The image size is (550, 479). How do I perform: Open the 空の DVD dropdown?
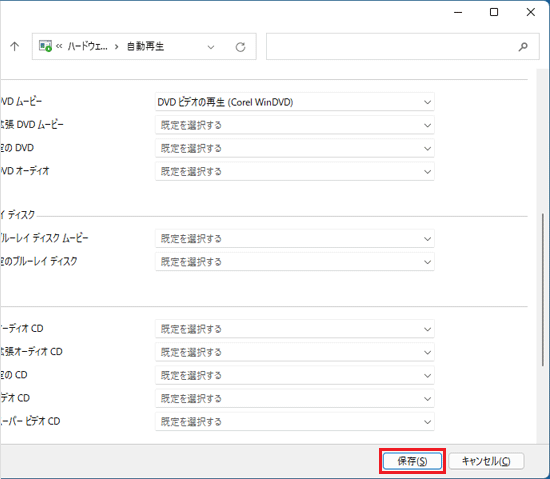coord(295,148)
